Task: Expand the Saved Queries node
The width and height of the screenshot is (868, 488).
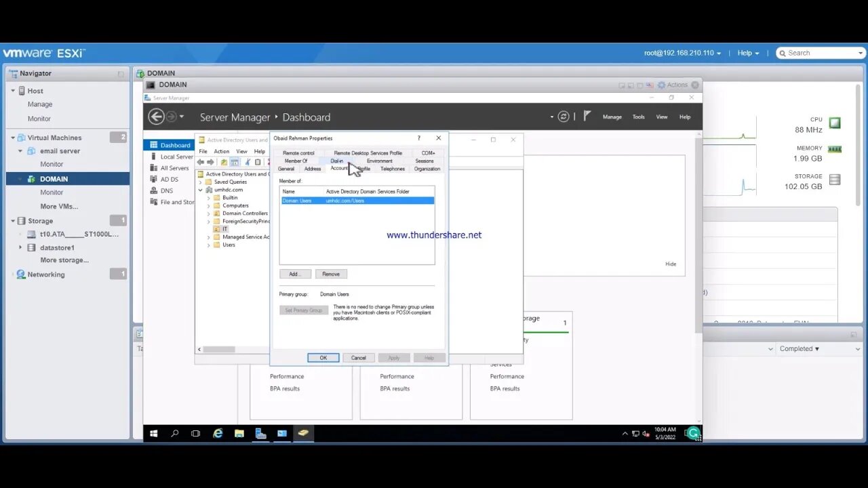Action: [x=201, y=182]
